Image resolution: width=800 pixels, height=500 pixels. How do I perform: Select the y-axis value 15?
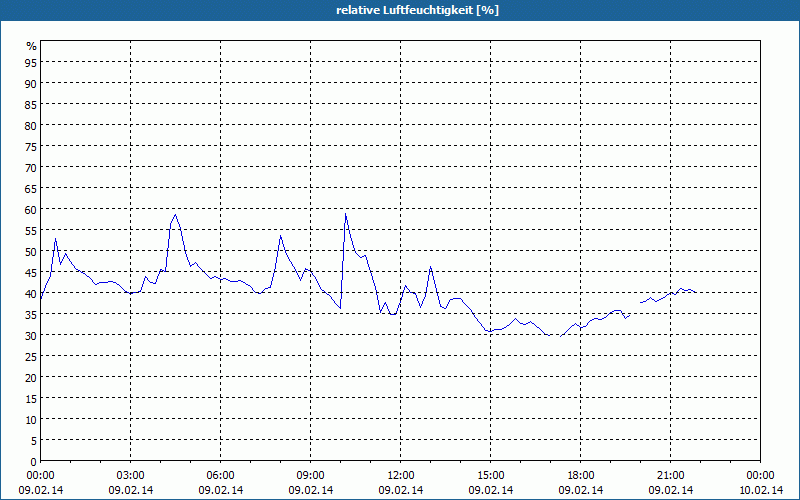click(x=31, y=398)
